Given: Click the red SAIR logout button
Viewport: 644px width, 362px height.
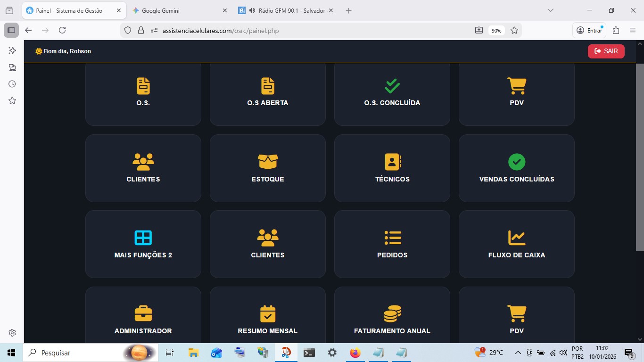Looking at the screenshot, I should (606, 51).
